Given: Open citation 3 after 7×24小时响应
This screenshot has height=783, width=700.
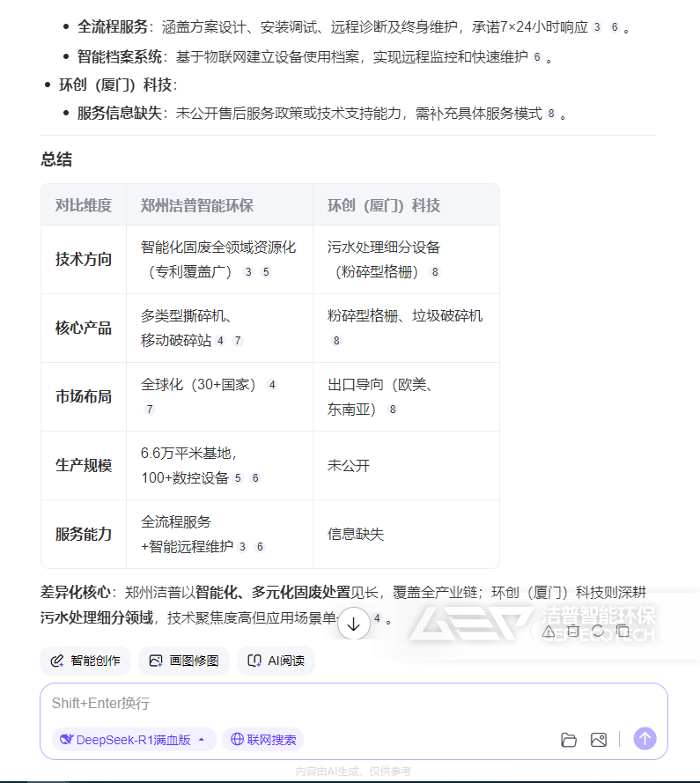Looking at the screenshot, I should click(x=597, y=27).
